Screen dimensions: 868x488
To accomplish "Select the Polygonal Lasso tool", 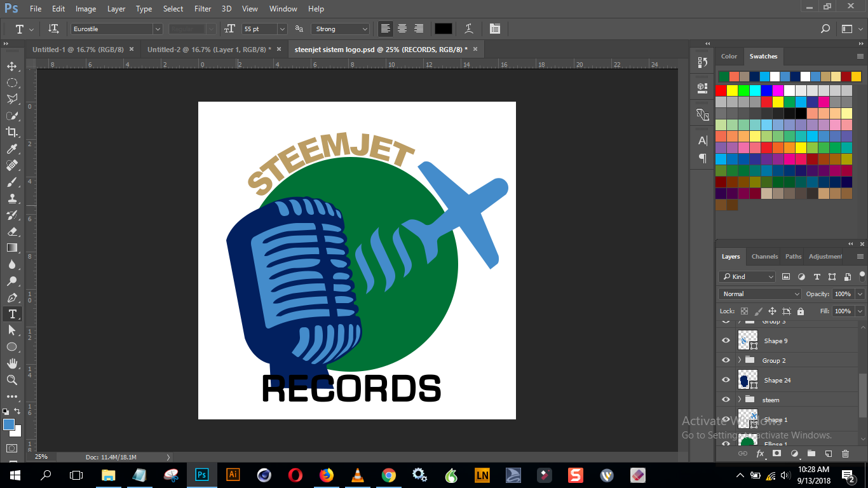I will coord(11,99).
